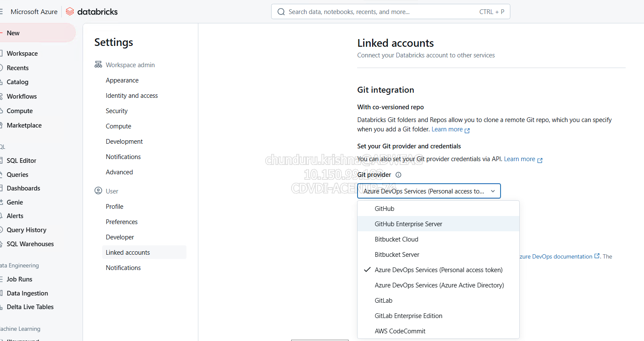Open the Learn more external-link icon for Git folders

(x=467, y=130)
